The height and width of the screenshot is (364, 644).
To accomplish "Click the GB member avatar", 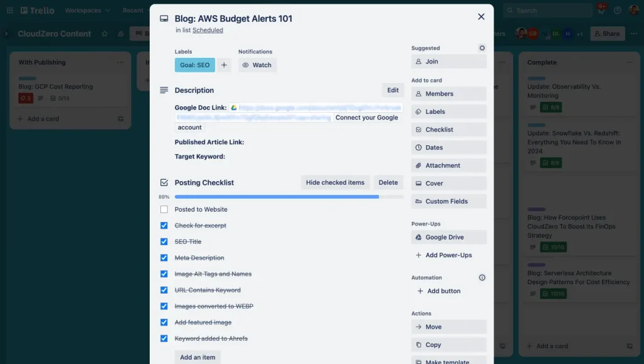I will (x=533, y=34).
